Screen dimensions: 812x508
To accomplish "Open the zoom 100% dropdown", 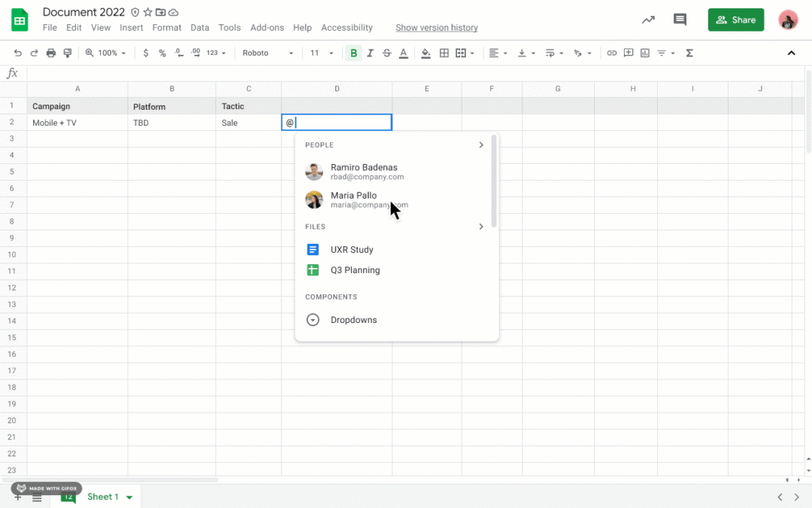I will [x=106, y=53].
